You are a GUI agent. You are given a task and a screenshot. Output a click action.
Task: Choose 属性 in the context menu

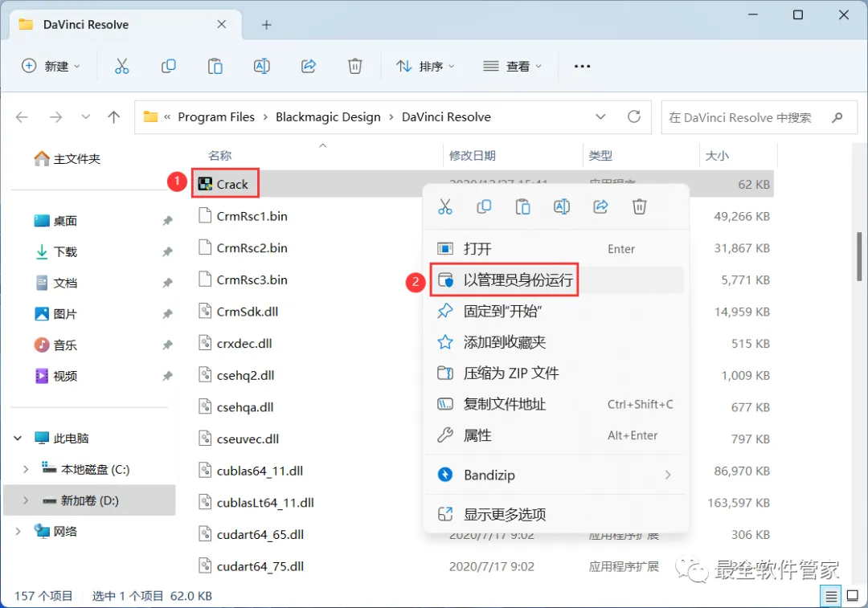556,435
